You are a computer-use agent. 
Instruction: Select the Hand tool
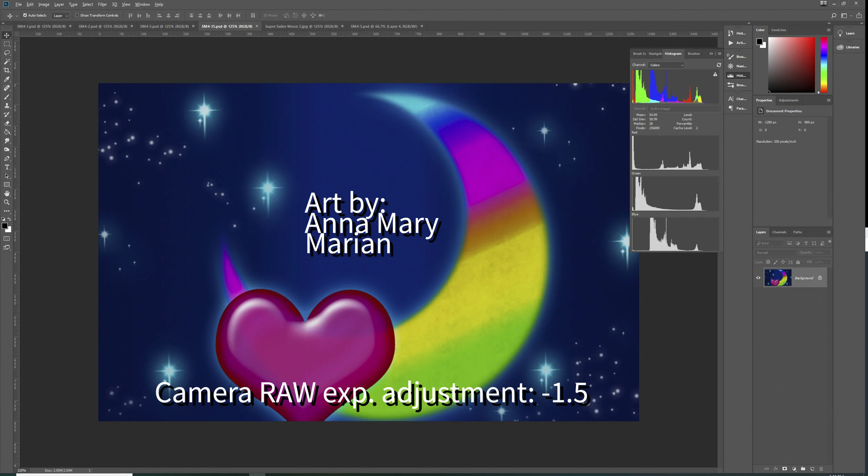7,194
